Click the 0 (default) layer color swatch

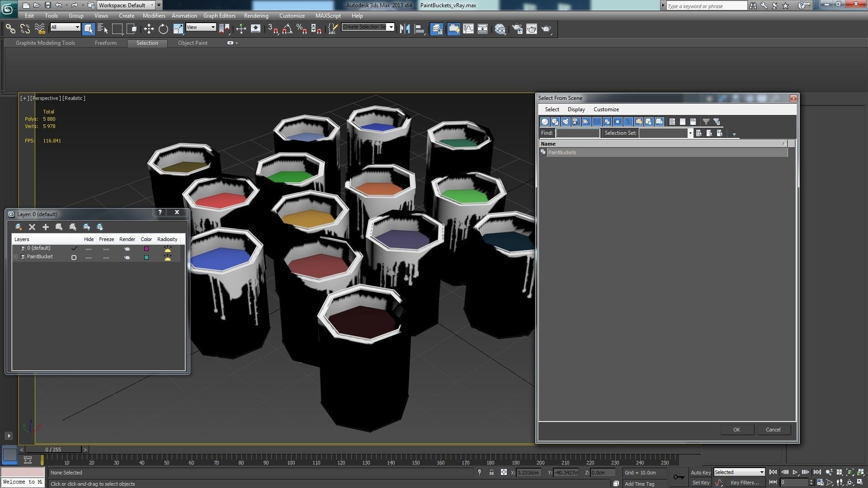point(146,249)
